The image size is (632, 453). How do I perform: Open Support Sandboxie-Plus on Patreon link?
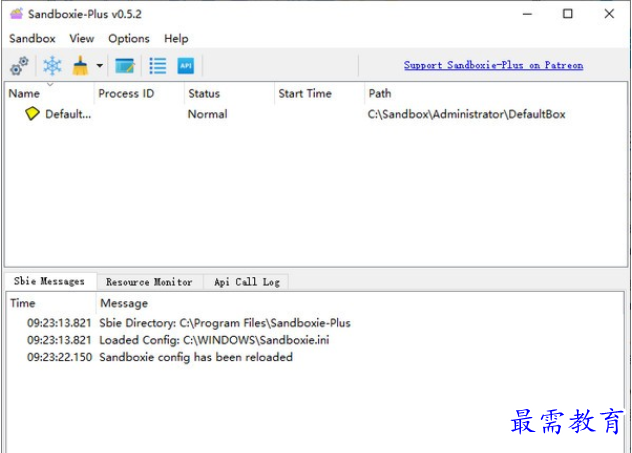(493, 65)
